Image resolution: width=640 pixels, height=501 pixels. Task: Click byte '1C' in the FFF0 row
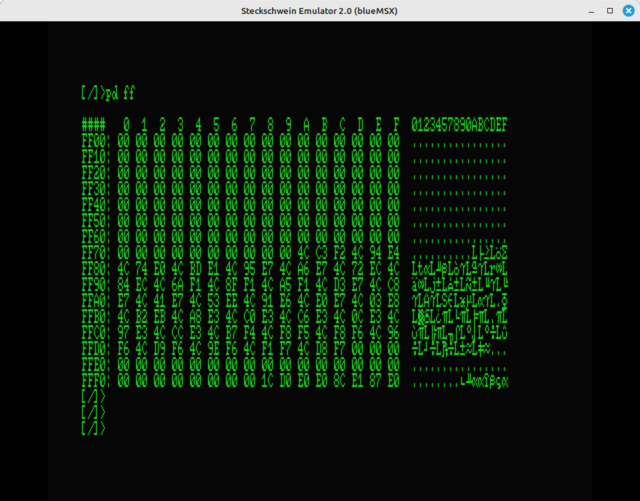(267, 381)
